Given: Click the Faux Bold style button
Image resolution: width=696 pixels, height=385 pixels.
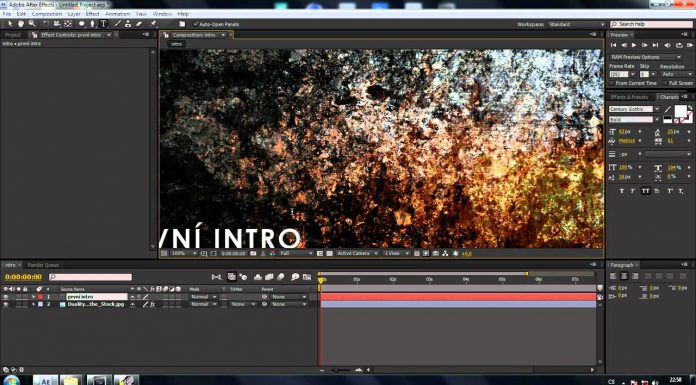Looking at the screenshot, I should click(621, 191).
